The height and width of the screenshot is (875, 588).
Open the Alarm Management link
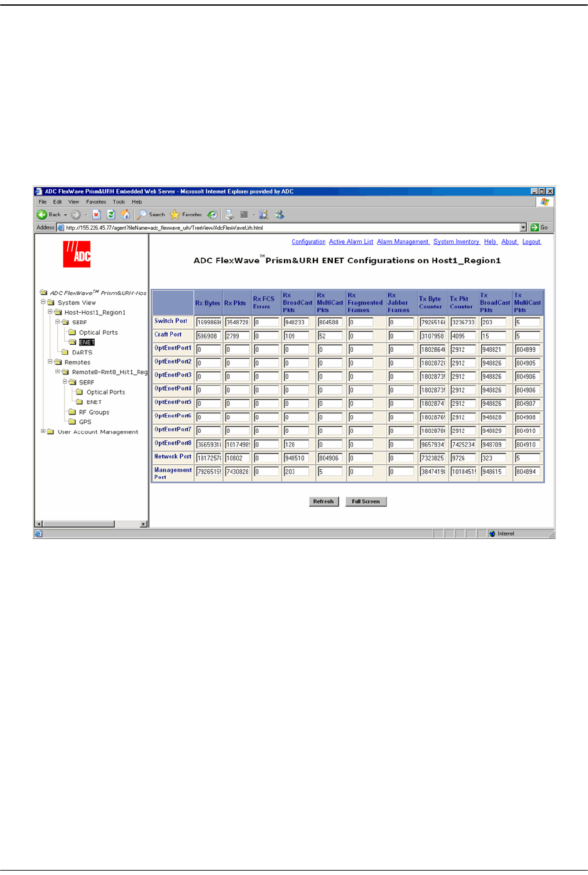tap(403, 242)
